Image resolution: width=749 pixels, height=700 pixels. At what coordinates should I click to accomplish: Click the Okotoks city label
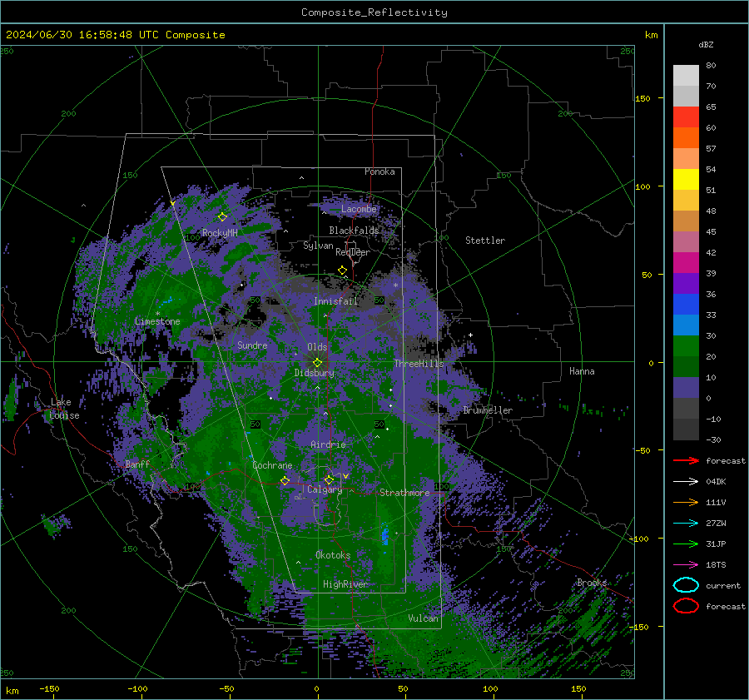(x=333, y=555)
